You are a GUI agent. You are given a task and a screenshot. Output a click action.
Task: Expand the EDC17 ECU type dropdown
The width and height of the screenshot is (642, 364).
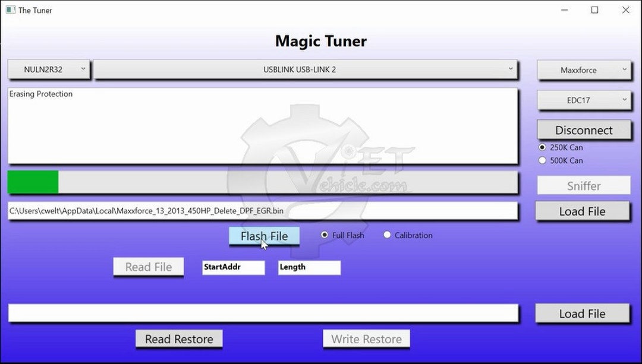584,100
